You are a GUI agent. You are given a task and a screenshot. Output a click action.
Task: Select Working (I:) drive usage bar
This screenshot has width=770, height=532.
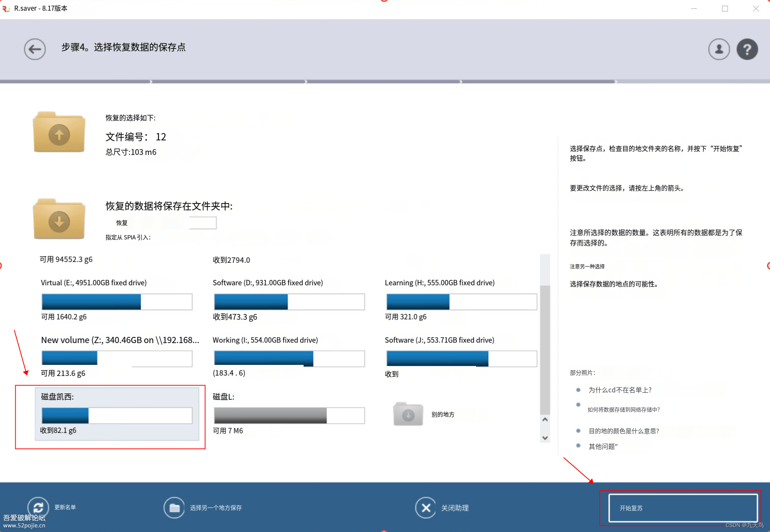point(289,358)
